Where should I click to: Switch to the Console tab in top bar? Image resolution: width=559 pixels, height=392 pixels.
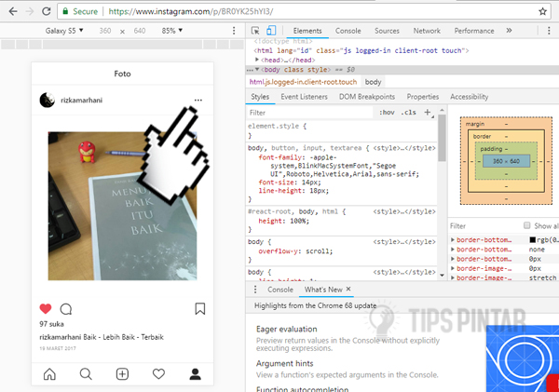pyautogui.click(x=348, y=31)
